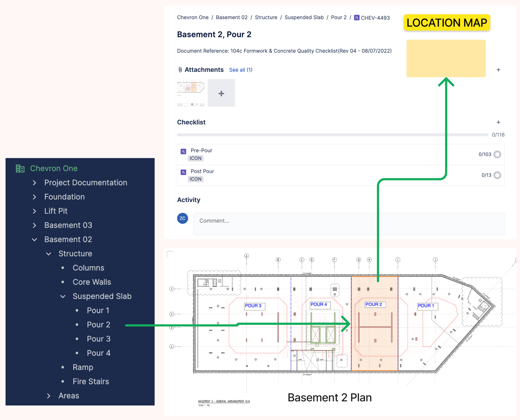
Task: Click in the Comment input field
Action: (x=349, y=224)
